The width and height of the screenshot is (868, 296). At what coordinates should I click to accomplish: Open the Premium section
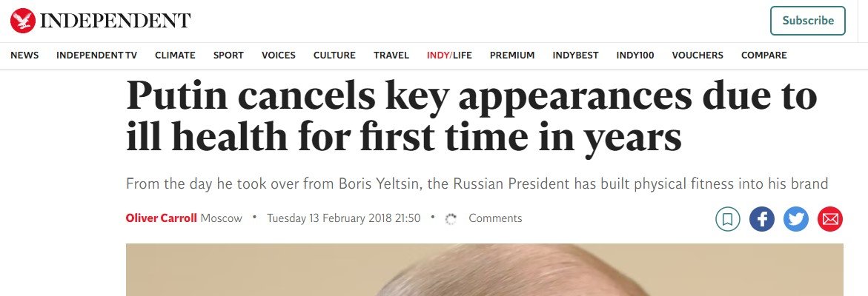512,55
